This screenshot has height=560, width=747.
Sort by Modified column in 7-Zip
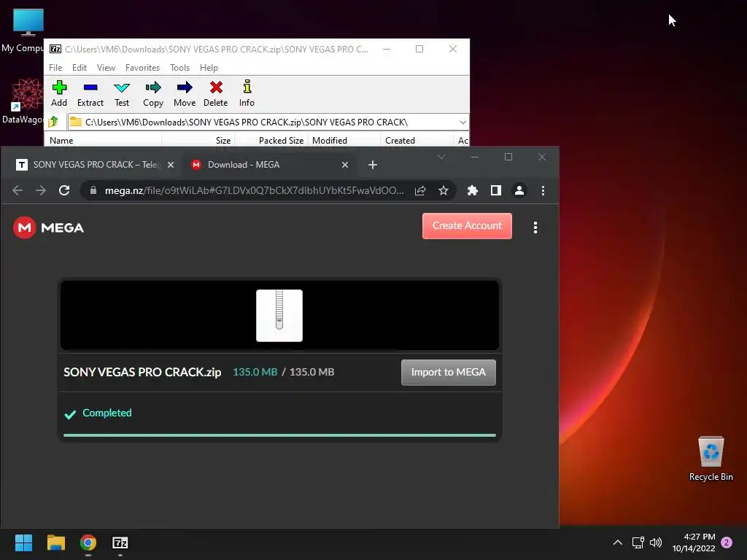pyautogui.click(x=344, y=141)
